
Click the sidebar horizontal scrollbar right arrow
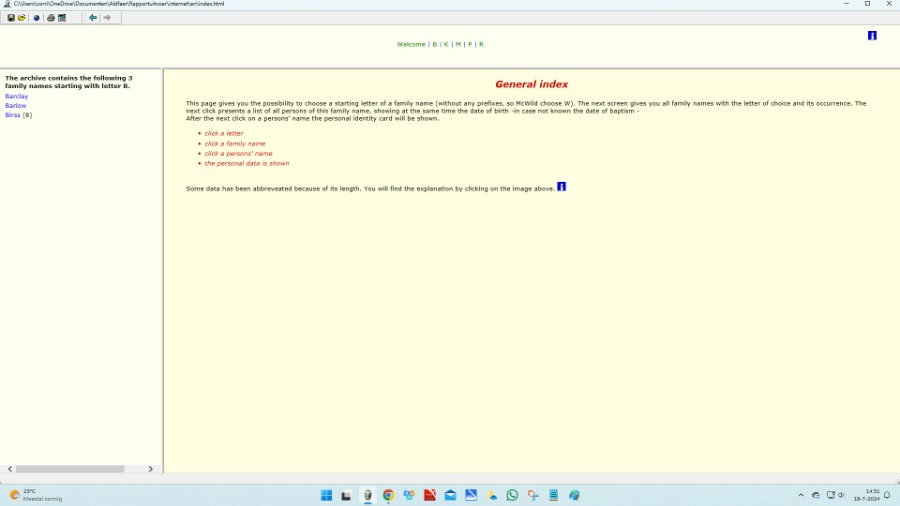tap(151, 469)
